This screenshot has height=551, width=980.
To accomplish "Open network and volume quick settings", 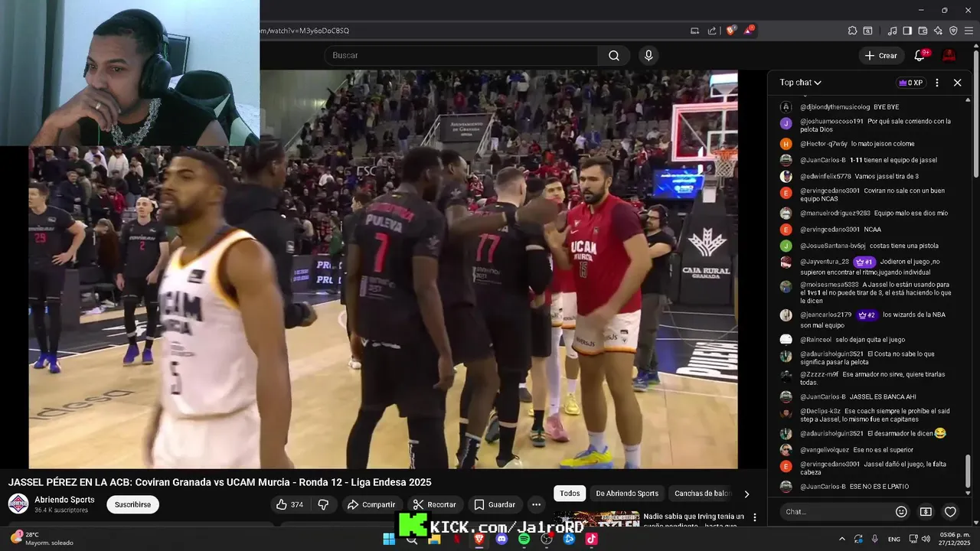I will 920,539.
